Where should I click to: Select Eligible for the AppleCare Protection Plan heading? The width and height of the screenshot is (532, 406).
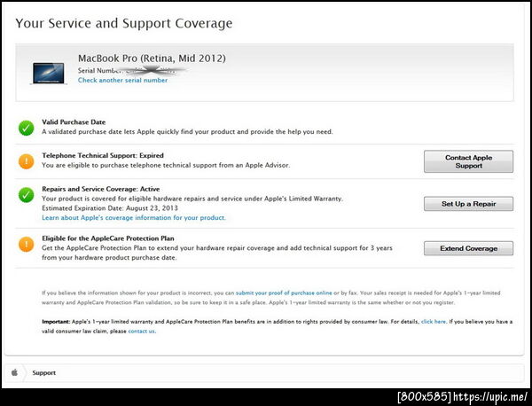point(108,238)
